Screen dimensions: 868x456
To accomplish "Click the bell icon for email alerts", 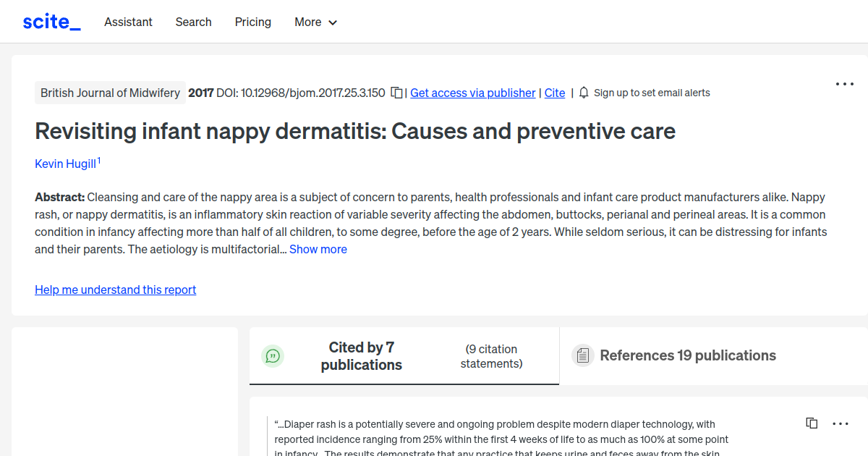I will coord(583,93).
